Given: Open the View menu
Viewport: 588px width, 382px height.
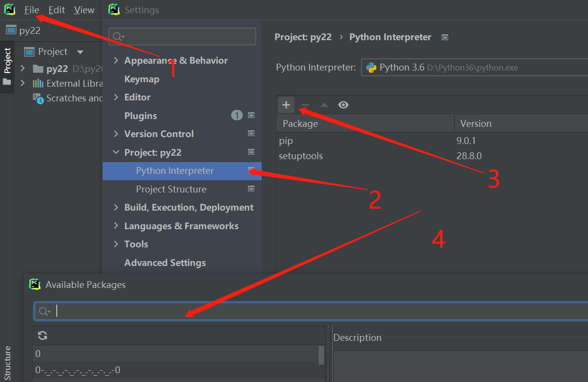Looking at the screenshot, I should (85, 10).
